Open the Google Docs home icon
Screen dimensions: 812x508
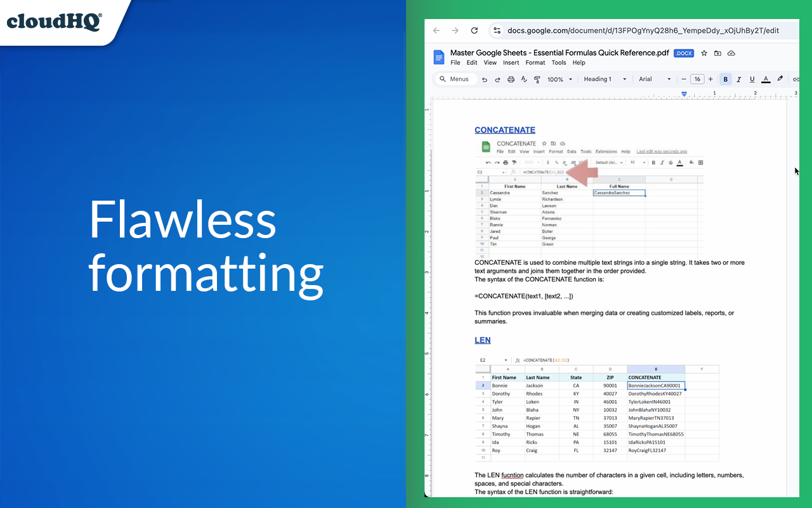click(439, 57)
